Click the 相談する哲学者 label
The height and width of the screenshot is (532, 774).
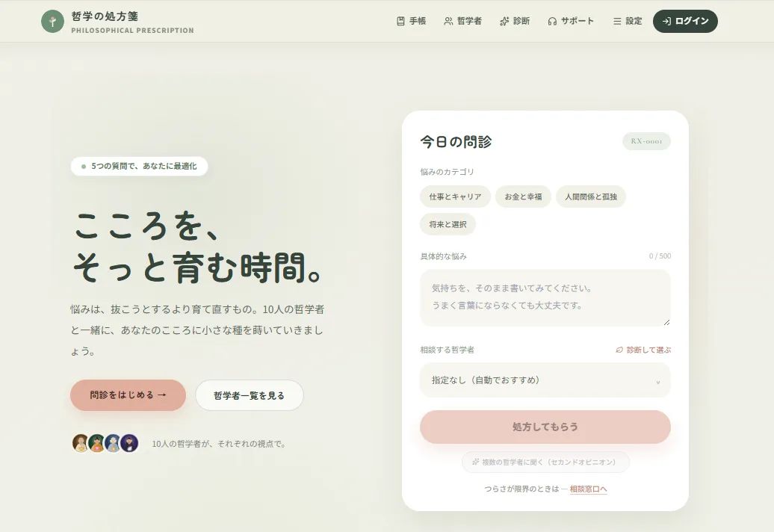click(448, 350)
